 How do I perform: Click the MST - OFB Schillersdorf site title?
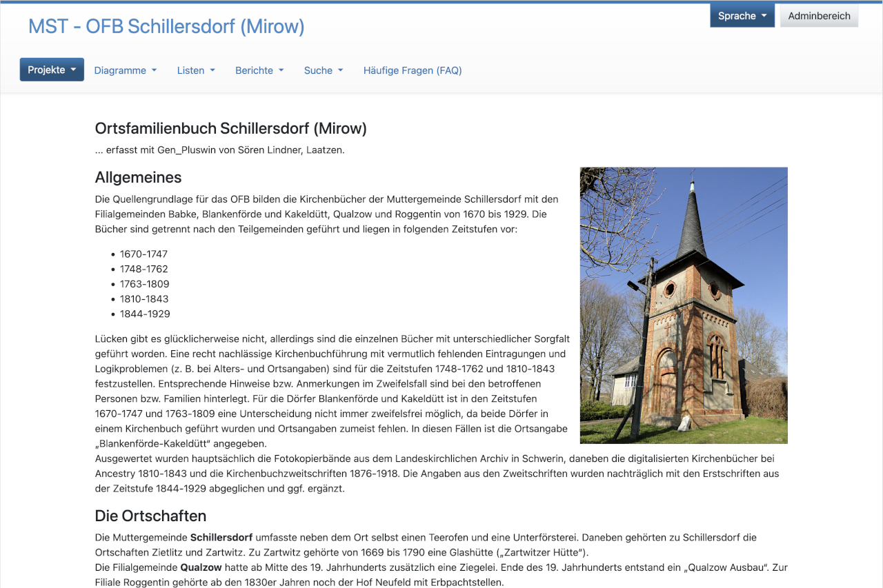(166, 26)
